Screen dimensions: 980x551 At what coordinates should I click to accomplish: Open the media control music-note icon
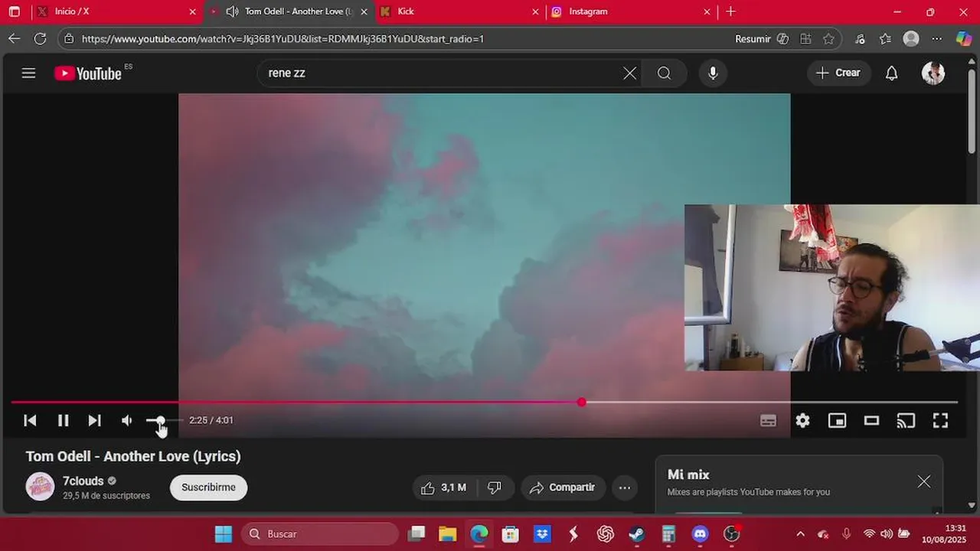pos(860,38)
